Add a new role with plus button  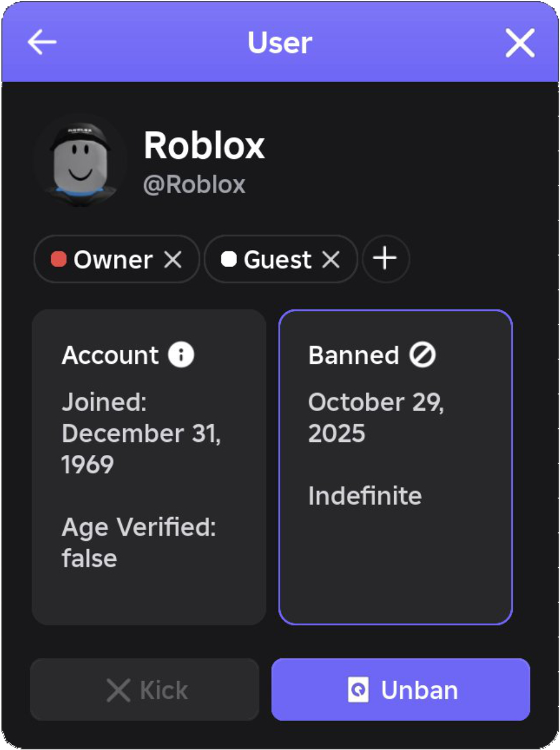(385, 259)
